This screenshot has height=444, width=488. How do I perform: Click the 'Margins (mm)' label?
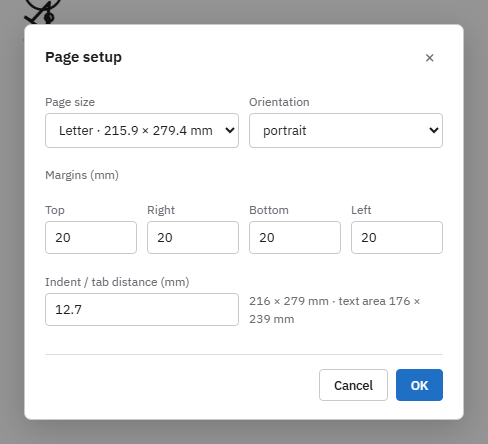pyautogui.click(x=82, y=175)
